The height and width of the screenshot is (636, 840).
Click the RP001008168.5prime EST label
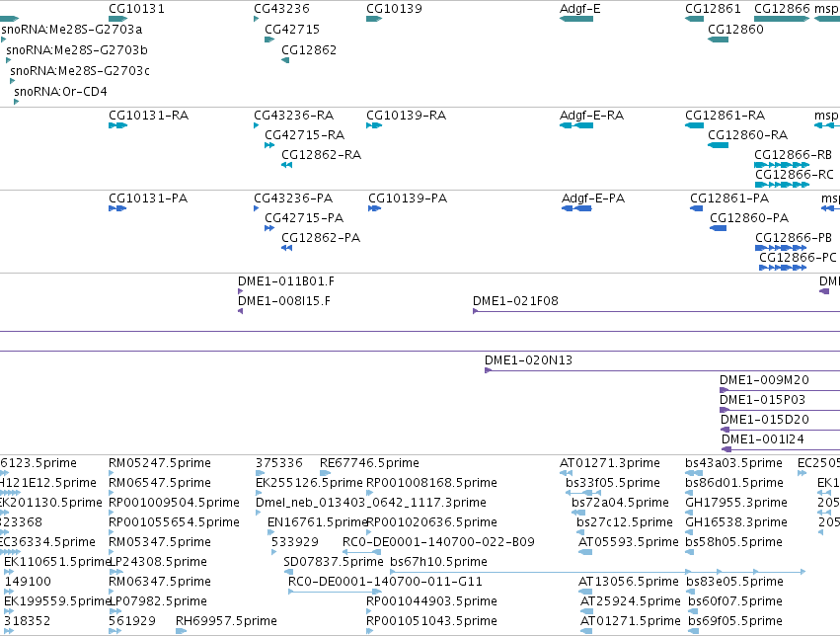coord(431,483)
